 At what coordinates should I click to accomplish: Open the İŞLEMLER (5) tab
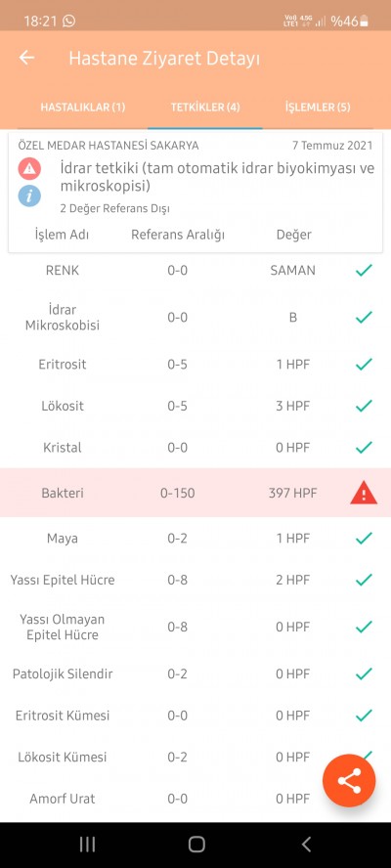click(x=318, y=107)
